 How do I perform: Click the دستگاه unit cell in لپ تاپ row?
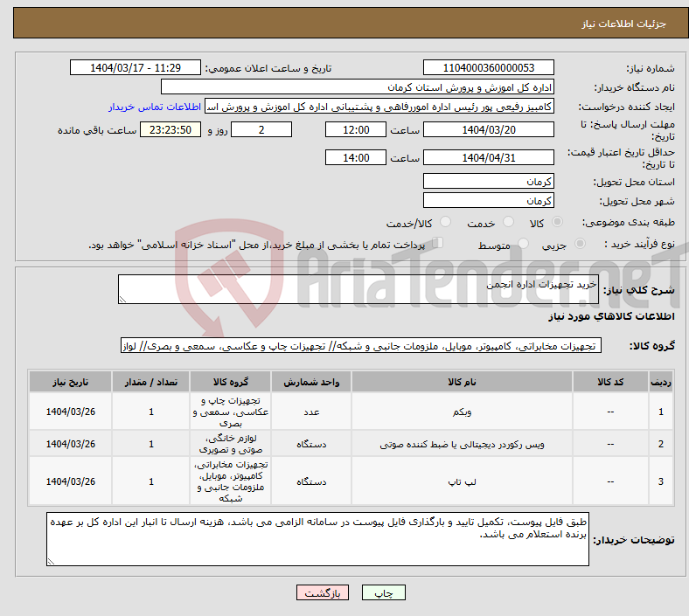(x=311, y=481)
